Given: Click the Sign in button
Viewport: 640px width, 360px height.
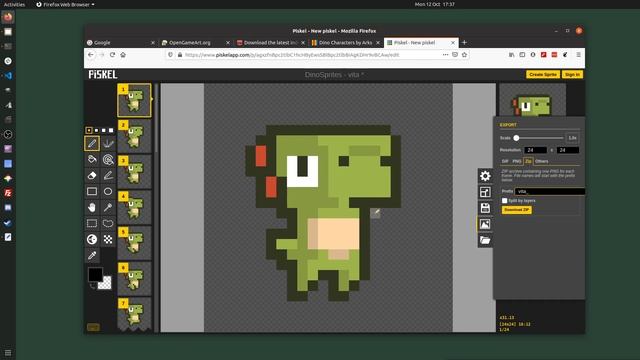Looking at the screenshot, I should click(572, 75).
